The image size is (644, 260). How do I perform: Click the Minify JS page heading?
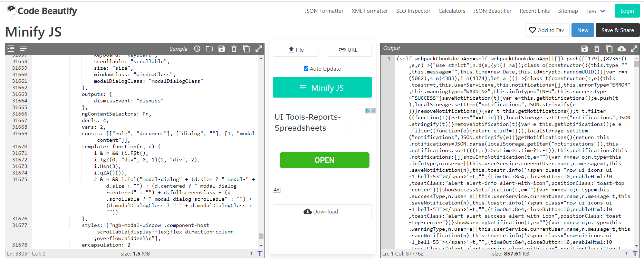33,32
